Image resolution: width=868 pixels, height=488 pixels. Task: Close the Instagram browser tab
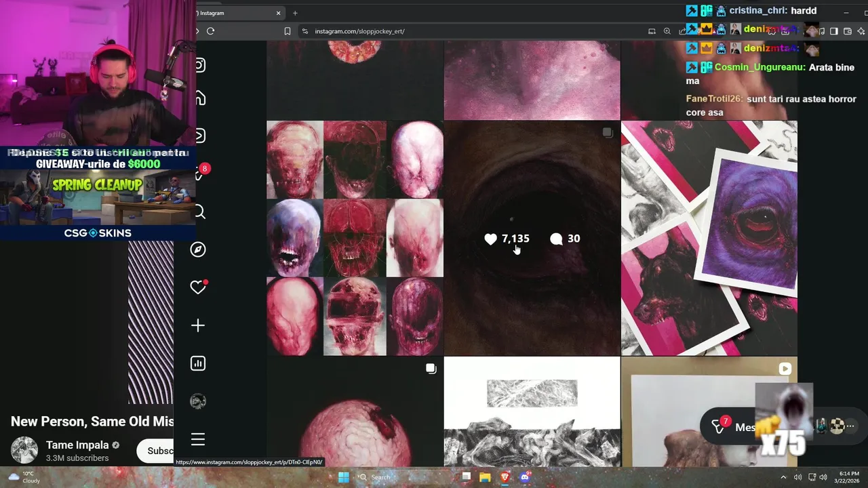278,13
